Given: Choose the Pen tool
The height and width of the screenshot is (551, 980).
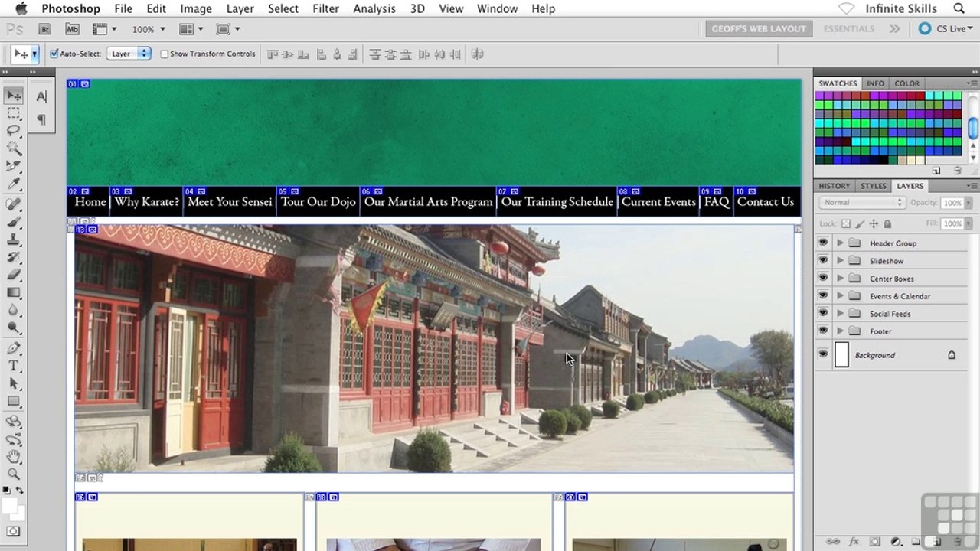Looking at the screenshot, I should [x=14, y=348].
